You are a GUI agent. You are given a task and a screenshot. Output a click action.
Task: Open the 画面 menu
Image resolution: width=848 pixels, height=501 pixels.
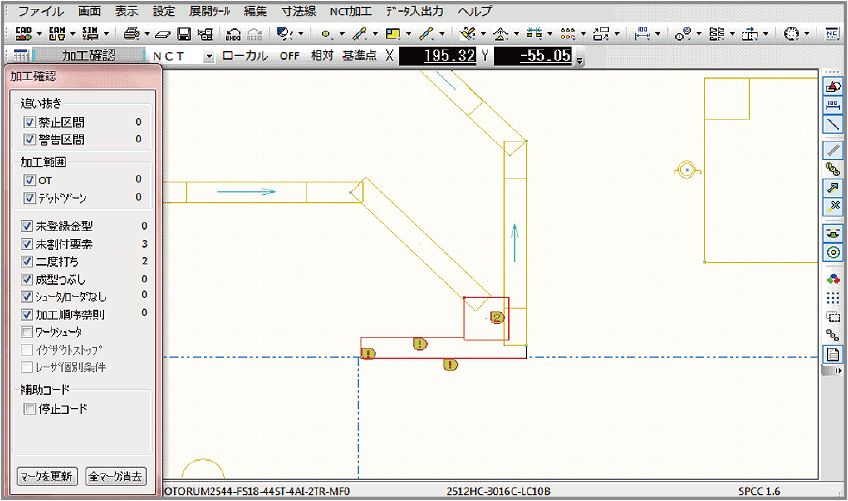pos(89,11)
